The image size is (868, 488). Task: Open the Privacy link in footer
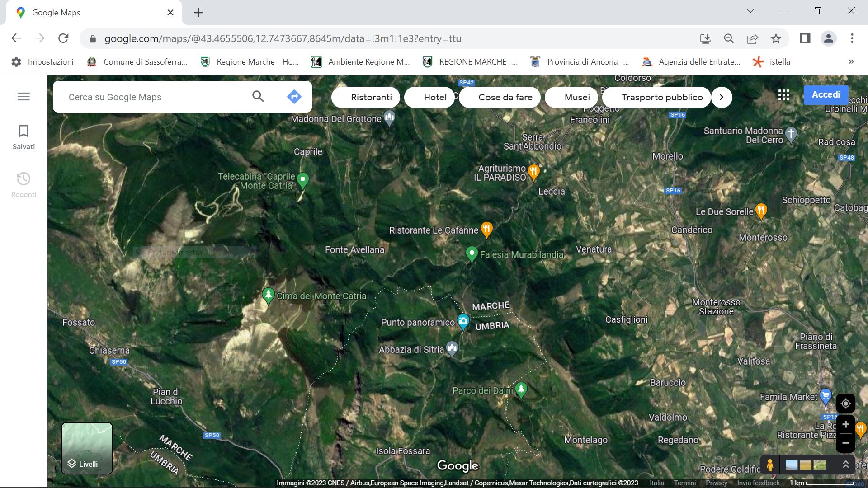coord(717,483)
